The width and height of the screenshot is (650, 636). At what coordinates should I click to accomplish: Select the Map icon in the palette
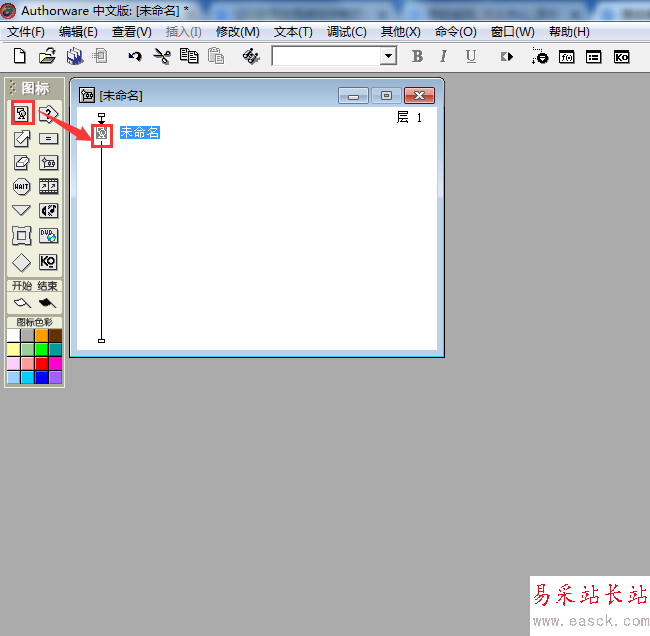click(x=48, y=163)
